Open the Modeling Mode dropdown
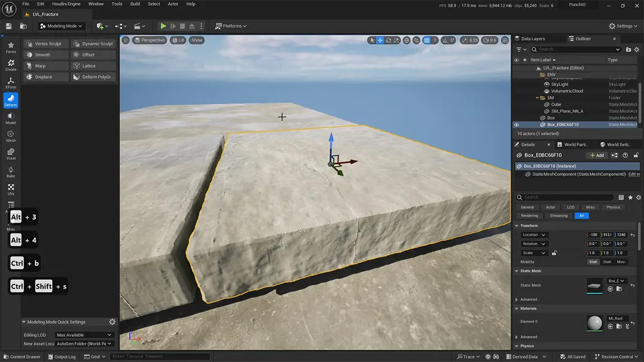 [61, 26]
